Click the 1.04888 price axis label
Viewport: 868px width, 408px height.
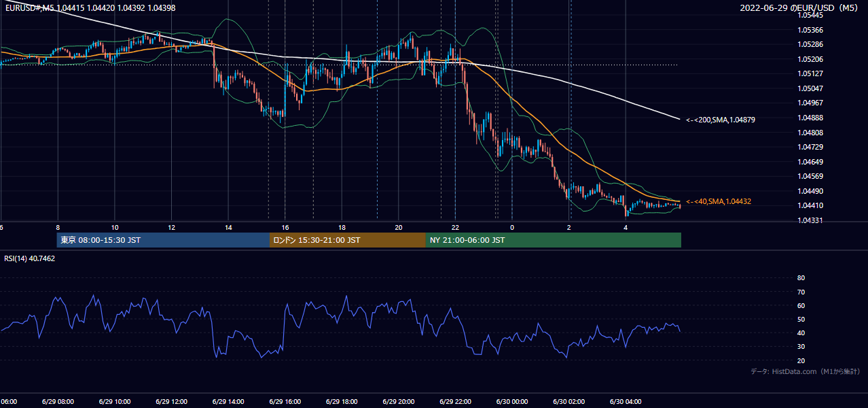[x=810, y=118]
